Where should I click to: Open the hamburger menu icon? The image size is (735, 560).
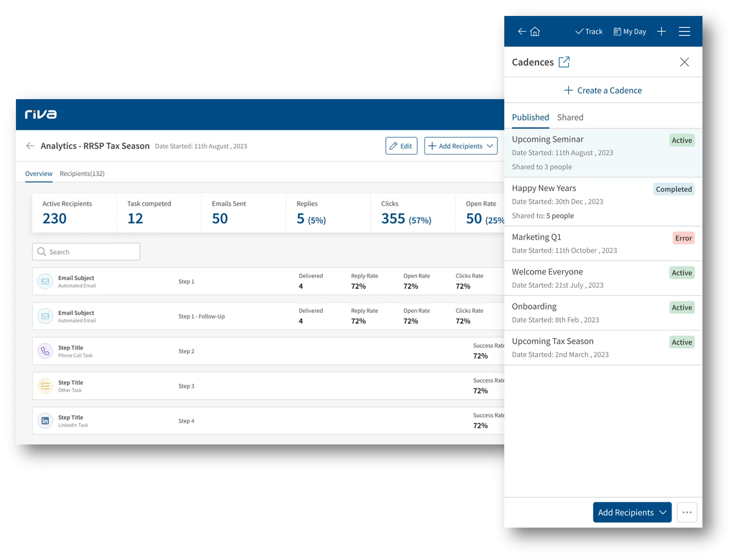coord(684,31)
